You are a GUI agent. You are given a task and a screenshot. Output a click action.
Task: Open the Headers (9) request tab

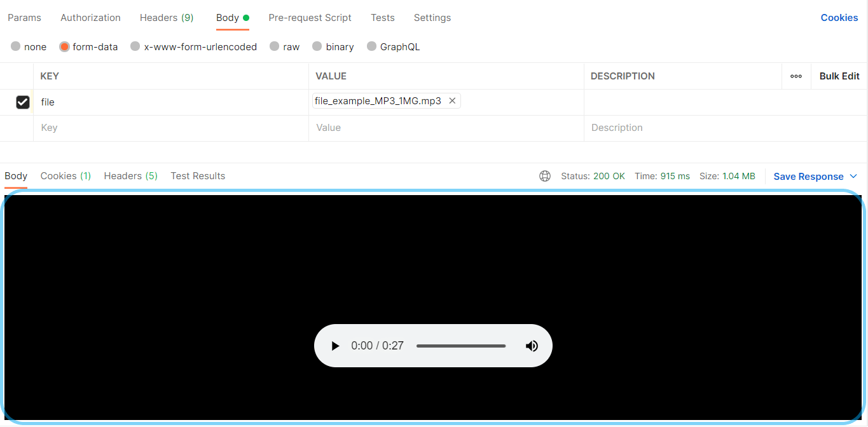[x=167, y=18]
